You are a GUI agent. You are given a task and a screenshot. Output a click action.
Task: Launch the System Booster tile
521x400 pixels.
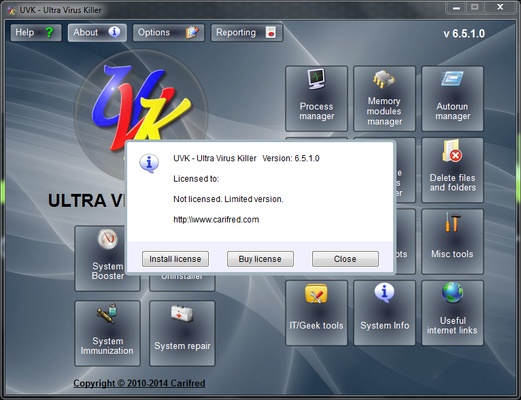point(100,258)
